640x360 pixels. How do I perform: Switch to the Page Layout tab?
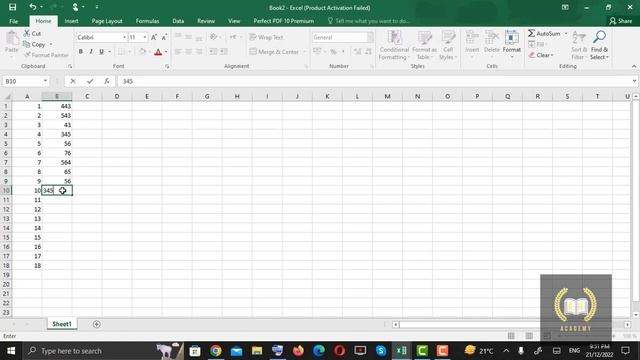pyautogui.click(x=107, y=21)
